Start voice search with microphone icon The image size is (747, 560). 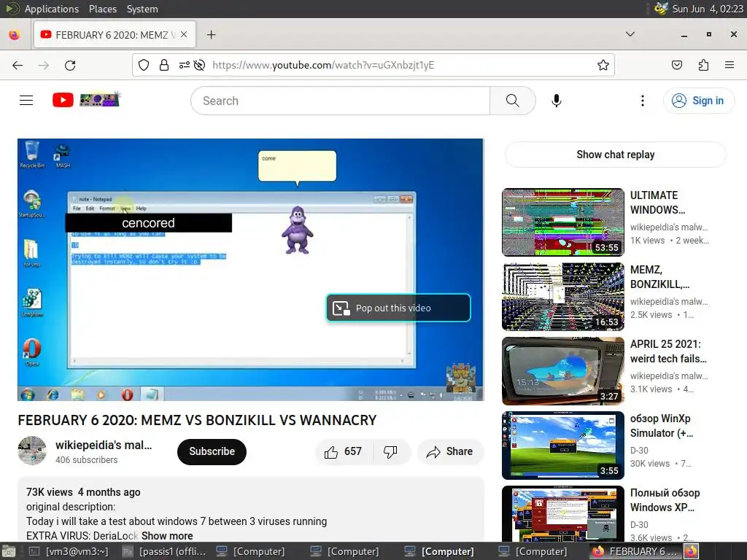pos(557,101)
